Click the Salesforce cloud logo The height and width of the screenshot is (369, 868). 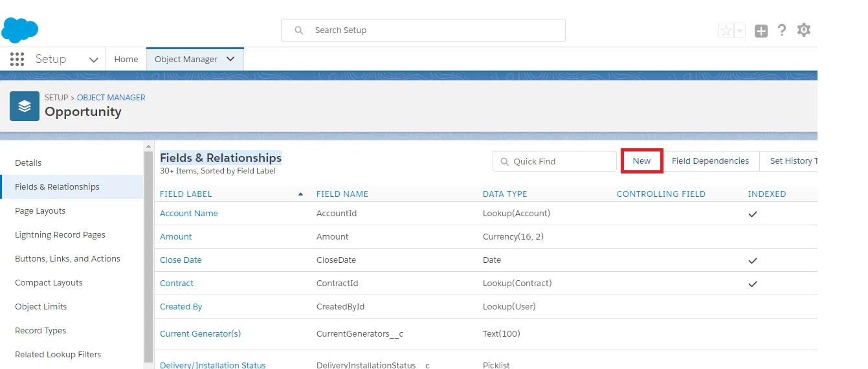coord(20,30)
